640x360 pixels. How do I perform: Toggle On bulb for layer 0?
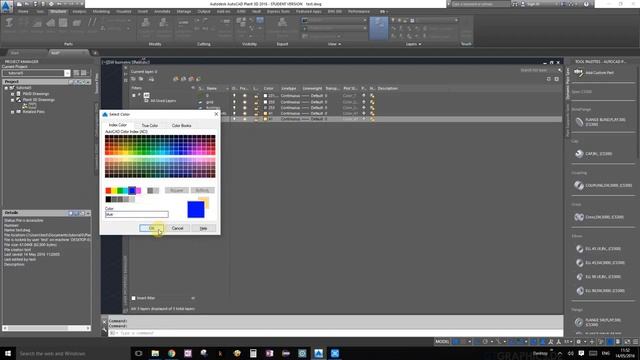pyautogui.click(x=234, y=96)
